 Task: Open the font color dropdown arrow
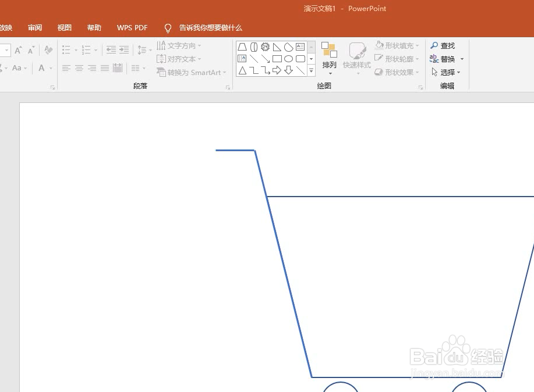click(51, 68)
